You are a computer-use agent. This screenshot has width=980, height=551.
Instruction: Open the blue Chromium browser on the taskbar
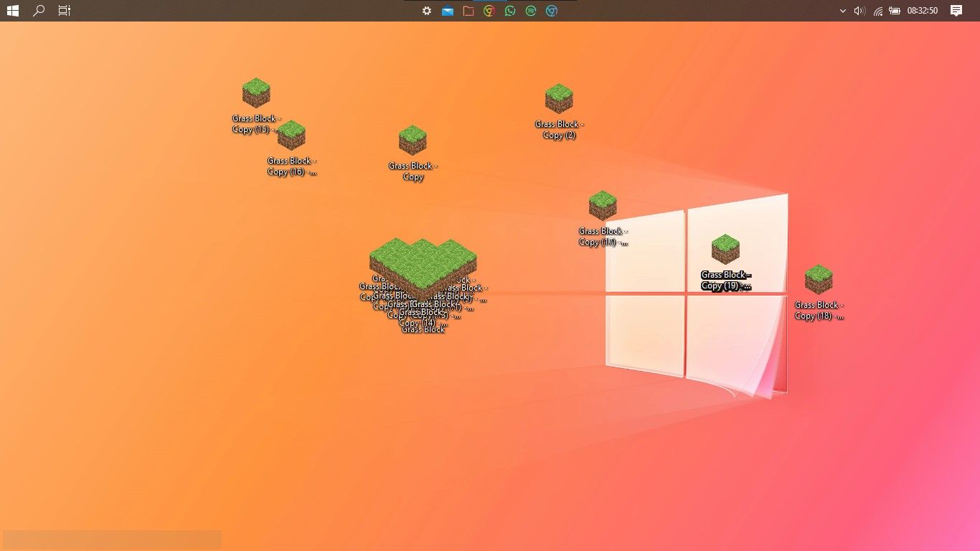click(552, 11)
